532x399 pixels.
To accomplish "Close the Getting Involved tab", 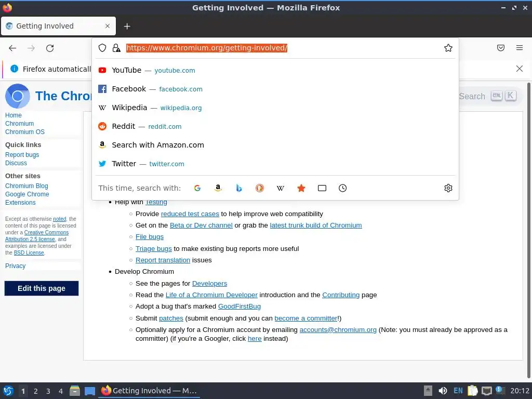I will pos(108,26).
